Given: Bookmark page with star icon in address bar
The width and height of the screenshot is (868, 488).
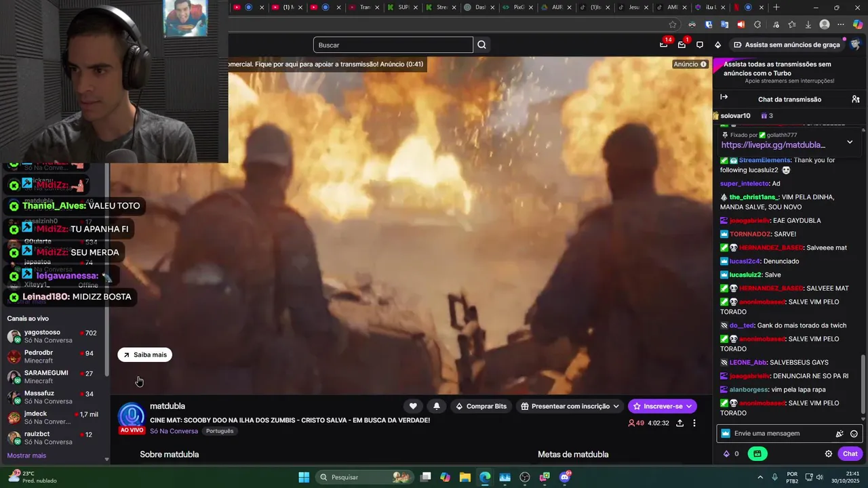Looking at the screenshot, I should [673, 24].
